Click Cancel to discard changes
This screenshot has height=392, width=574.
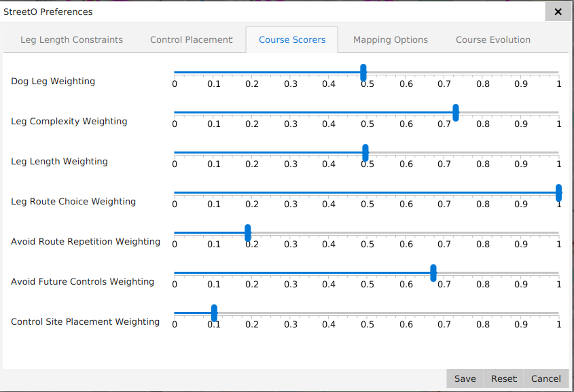[546, 378]
